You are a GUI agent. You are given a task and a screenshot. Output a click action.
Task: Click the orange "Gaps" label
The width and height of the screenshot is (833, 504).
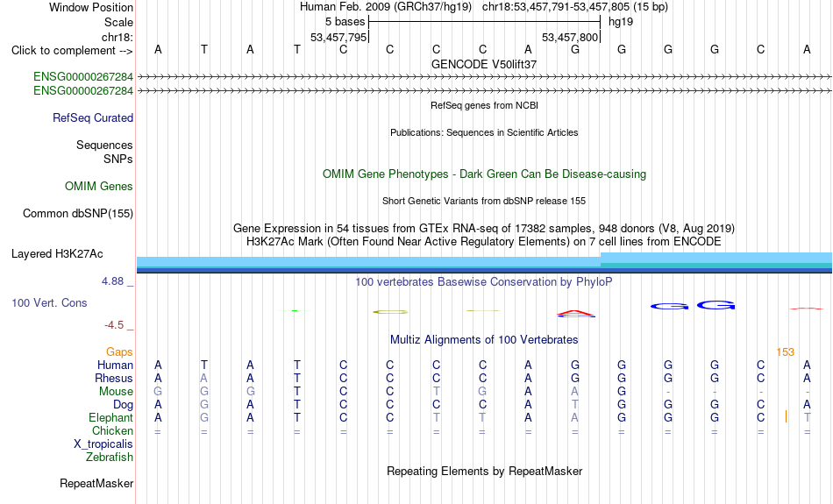click(119, 352)
